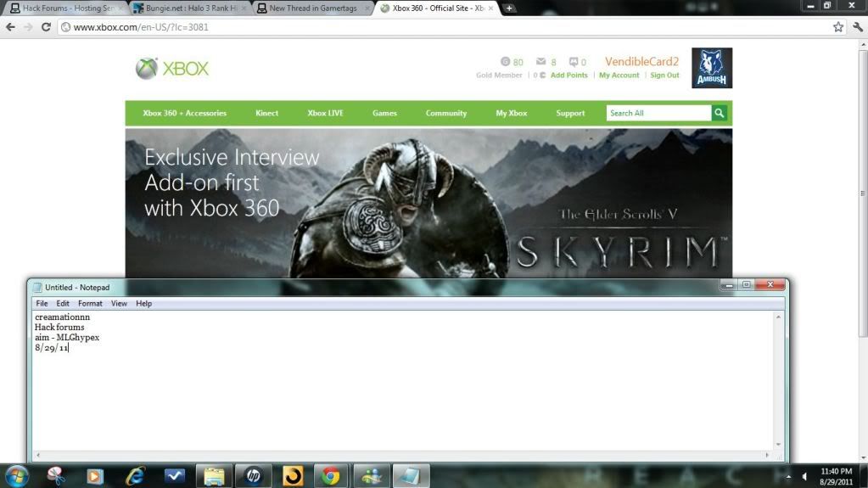The height and width of the screenshot is (488, 868).
Task: Switch to Google Chrome on the taskbar
Action: [x=330, y=476]
